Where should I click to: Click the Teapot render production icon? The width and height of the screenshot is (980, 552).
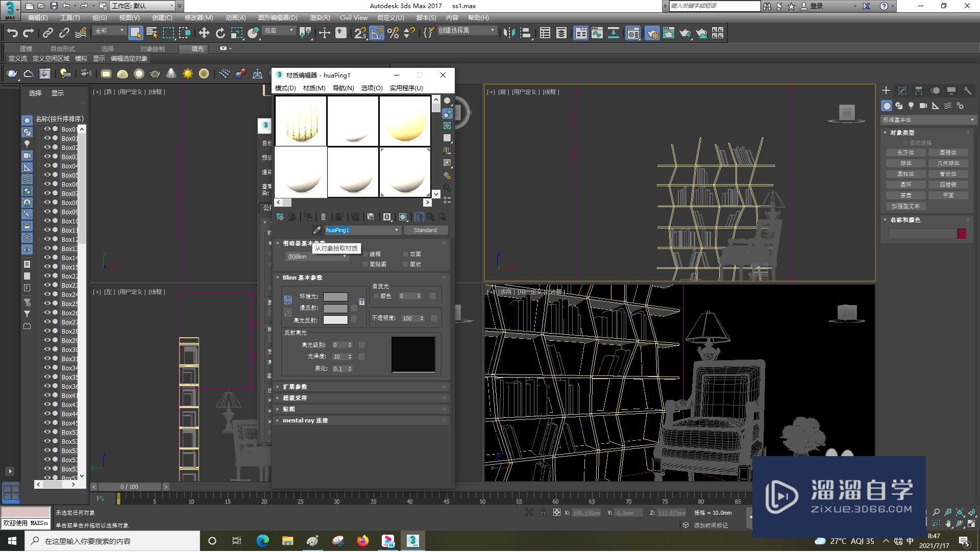tap(685, 33)
